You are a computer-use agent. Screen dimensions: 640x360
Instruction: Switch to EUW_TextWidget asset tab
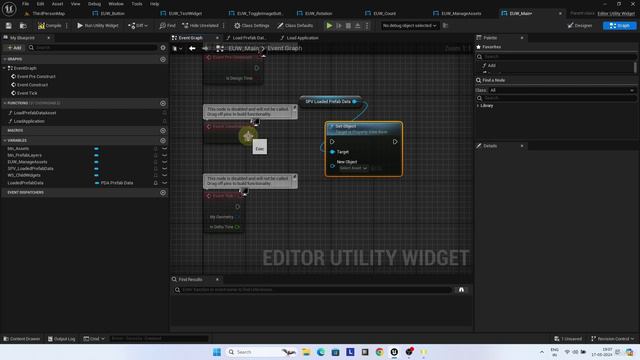tap(185, 13)
